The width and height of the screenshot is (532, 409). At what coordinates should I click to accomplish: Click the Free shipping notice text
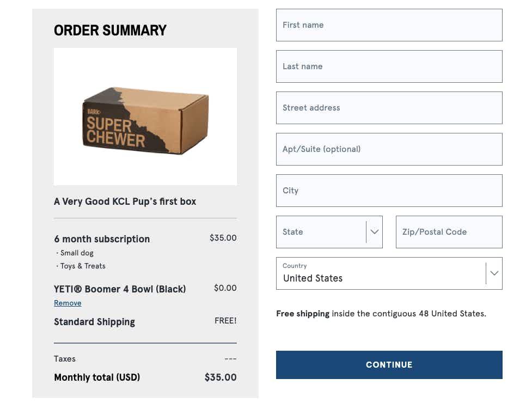click(x=381, y=314)
